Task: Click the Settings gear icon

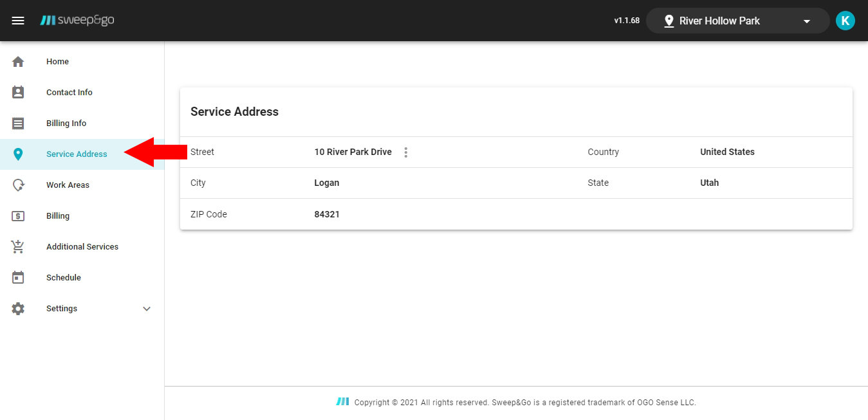Action: pyautogui.click(x=17, y=308)
